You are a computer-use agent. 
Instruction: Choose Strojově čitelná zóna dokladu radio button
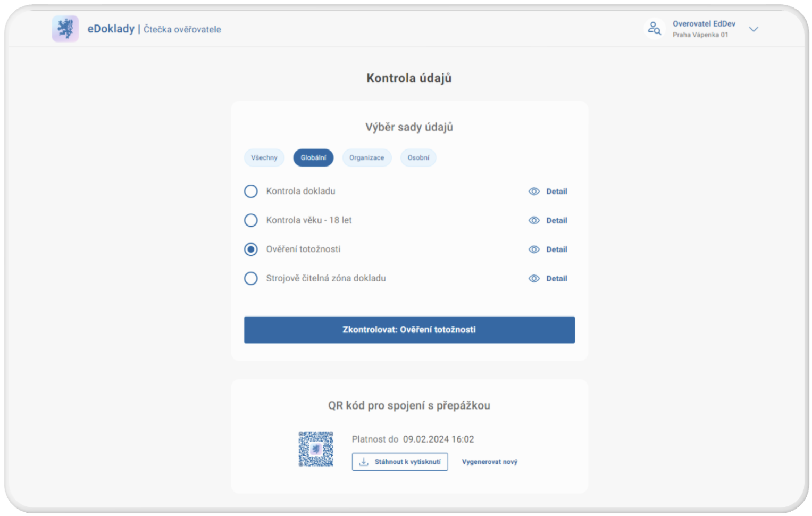[x=251, y=279]
